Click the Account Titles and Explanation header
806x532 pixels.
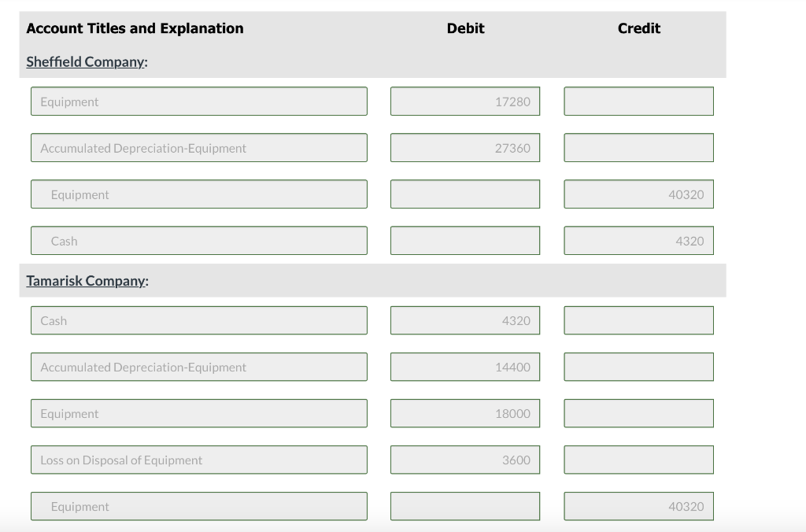pos(135,28)
